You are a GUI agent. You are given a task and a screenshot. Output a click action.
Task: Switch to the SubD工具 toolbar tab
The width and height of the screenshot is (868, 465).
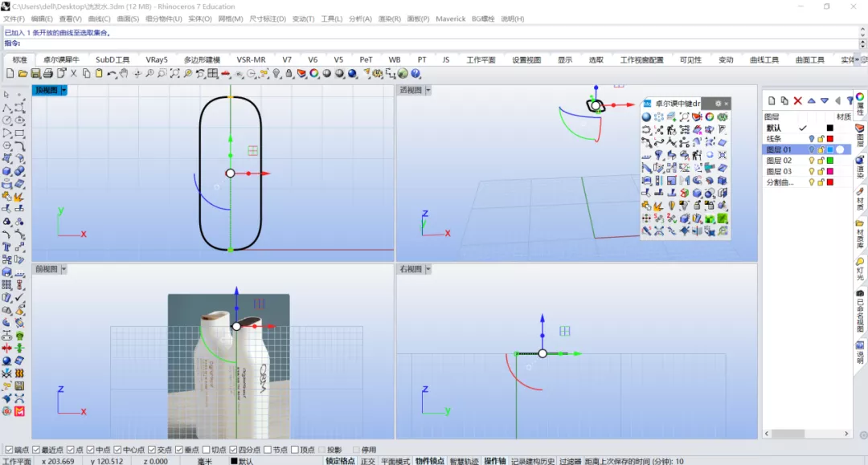(113, 59)
